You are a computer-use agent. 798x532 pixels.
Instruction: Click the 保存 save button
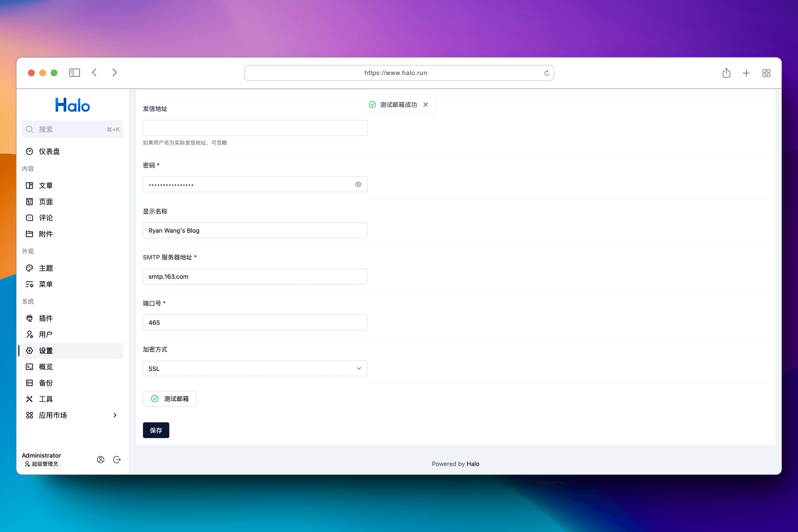tap(156, 430)
